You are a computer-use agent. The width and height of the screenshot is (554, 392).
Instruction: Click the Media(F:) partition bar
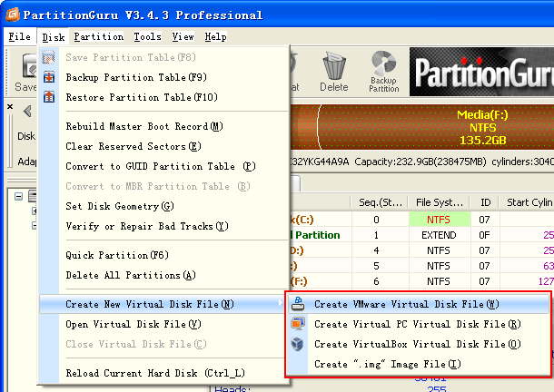(436, 127)
